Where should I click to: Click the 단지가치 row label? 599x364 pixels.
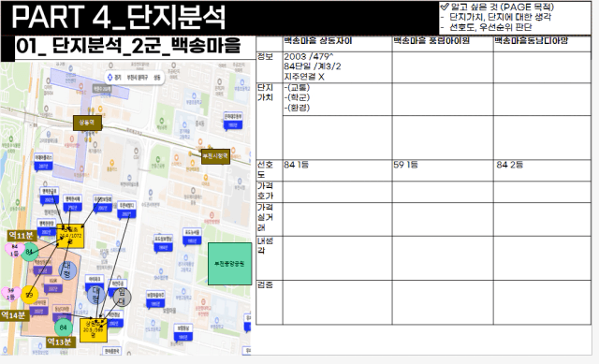265,93
